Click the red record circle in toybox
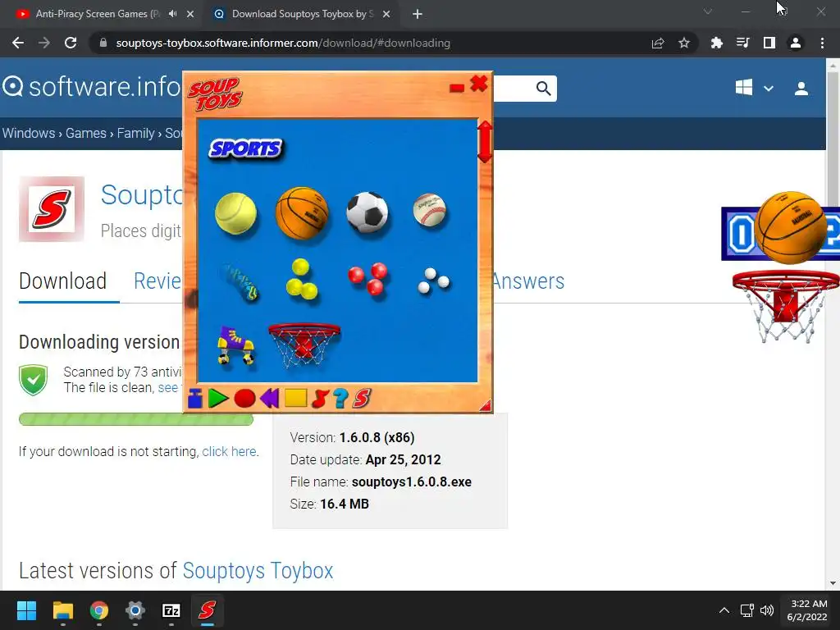Image resolution: width=840 pixels, height=630 pixels. [244, 399]
